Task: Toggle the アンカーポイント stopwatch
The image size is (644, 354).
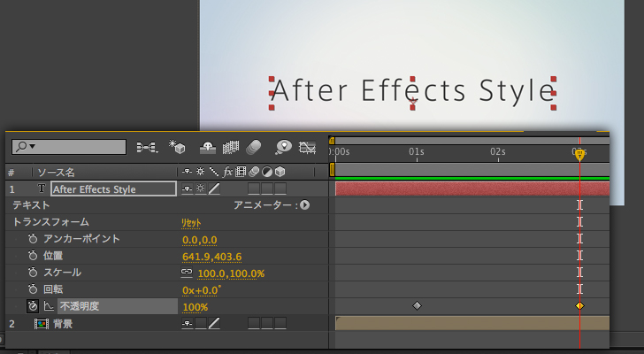Action: pos(33,239)
